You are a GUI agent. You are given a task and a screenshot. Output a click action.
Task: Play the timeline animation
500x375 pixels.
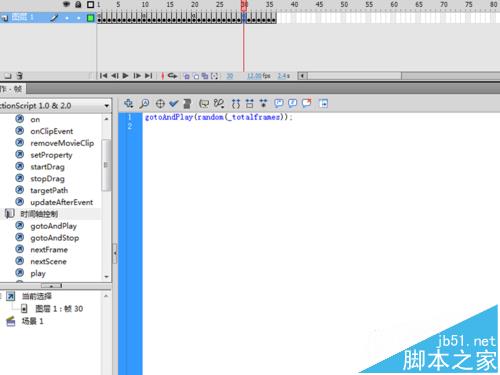(x=125, y=76)
